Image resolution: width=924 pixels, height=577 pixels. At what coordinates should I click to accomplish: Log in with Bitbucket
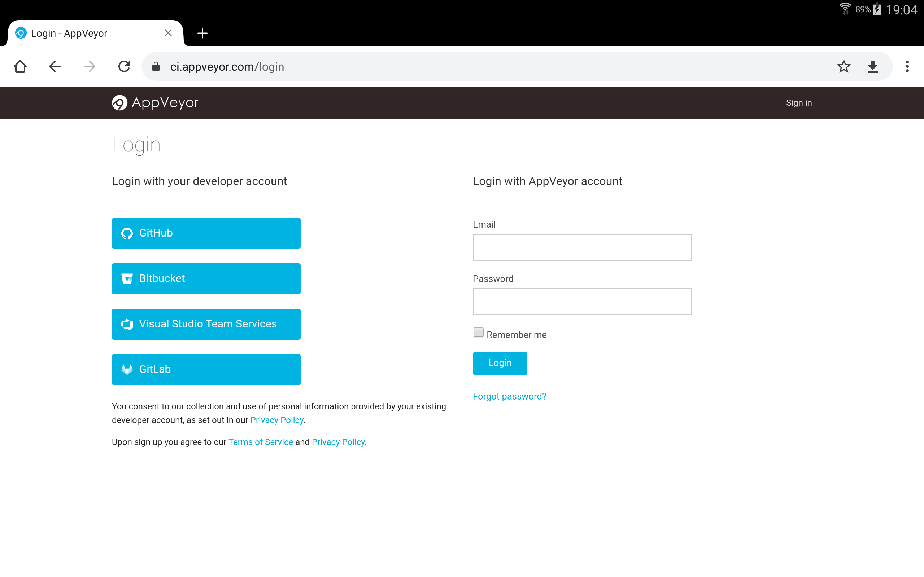tap(206, 278)
